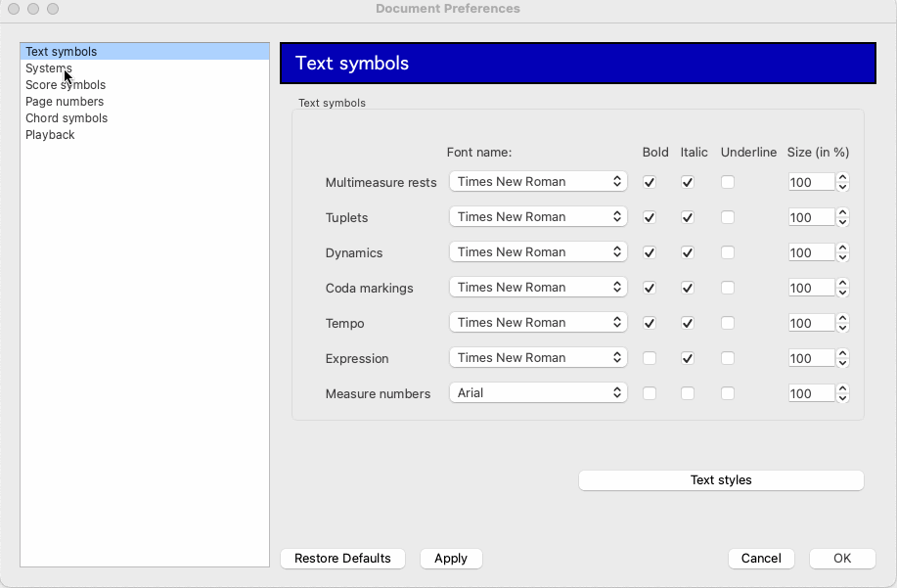The width and height of the screenshot is (897, 588).
Task: Click the Tuplets size stepper arrows
Action: click(x=842, y=217)
